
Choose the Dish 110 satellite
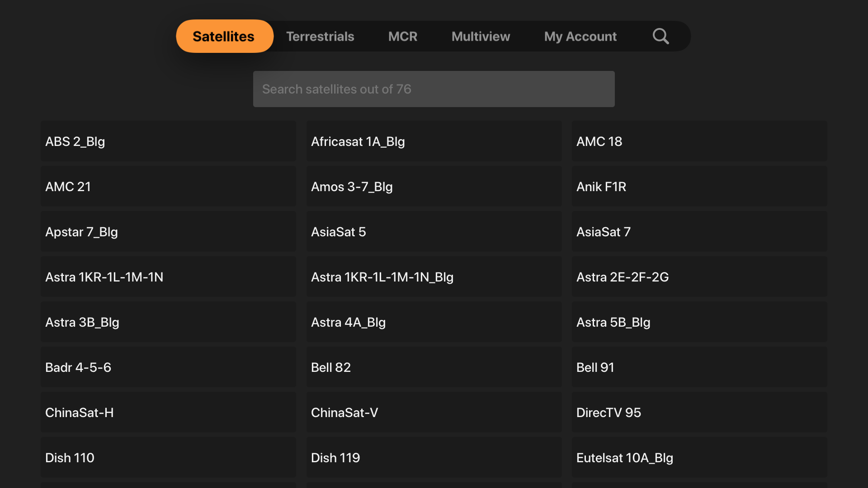tap(168, 458)
